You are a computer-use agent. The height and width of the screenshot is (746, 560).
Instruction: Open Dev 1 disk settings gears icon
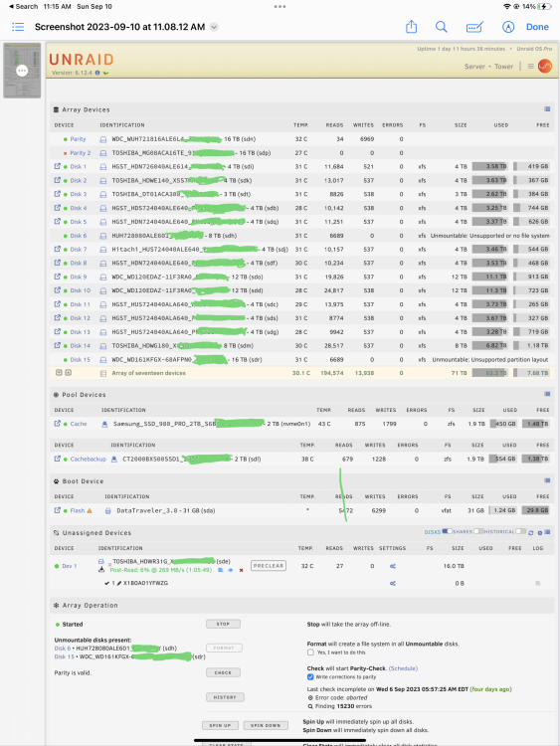(393, 566)
